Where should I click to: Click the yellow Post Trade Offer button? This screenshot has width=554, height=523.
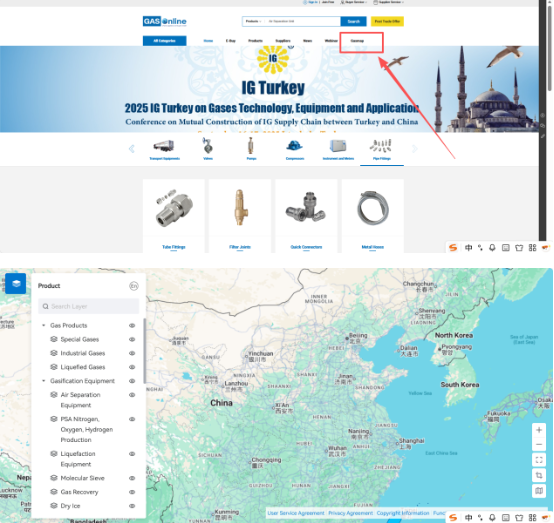tap(387, 22)
